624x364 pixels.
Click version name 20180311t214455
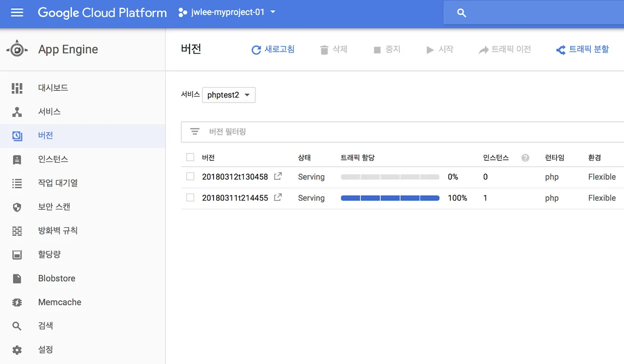coord(235,198)
